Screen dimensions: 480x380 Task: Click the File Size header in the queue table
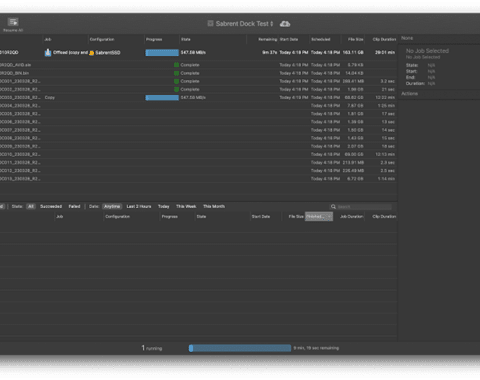pyautogui.click(x=356, y=39)
